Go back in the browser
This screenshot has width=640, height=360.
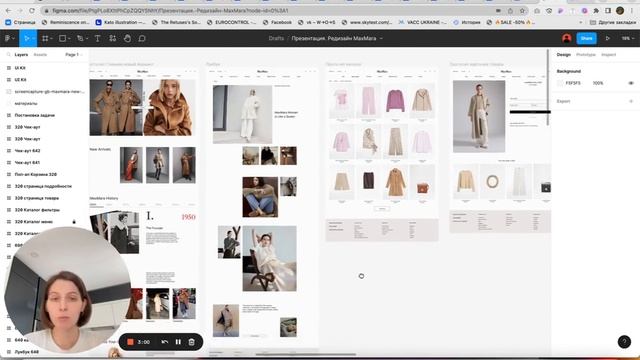click(x=9, y=10)
